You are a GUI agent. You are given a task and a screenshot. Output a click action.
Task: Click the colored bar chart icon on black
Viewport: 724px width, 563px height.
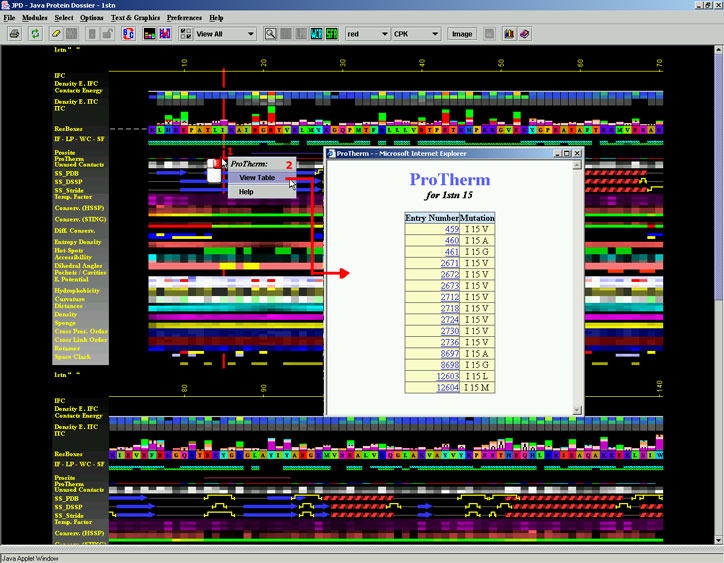coord(150,34)
